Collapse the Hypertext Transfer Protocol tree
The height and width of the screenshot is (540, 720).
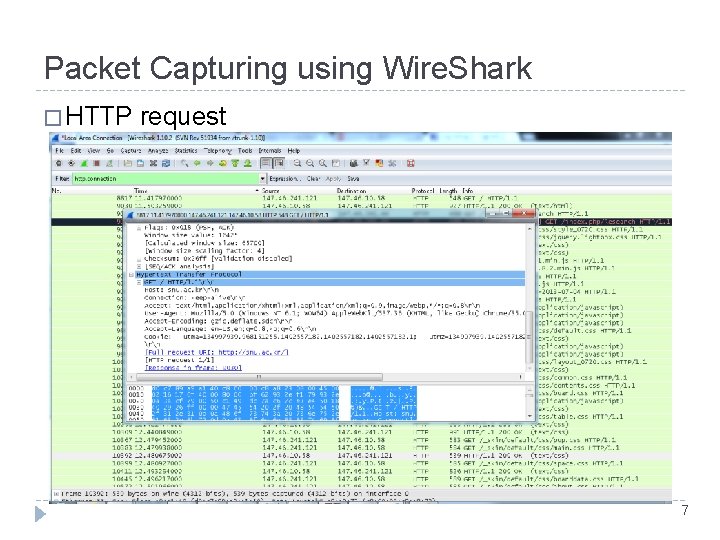pyautogui.click(x=131, y=275)
